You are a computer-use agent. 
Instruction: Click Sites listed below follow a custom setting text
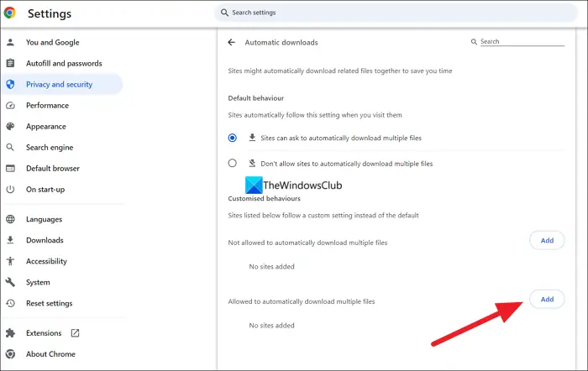(323, 216)
